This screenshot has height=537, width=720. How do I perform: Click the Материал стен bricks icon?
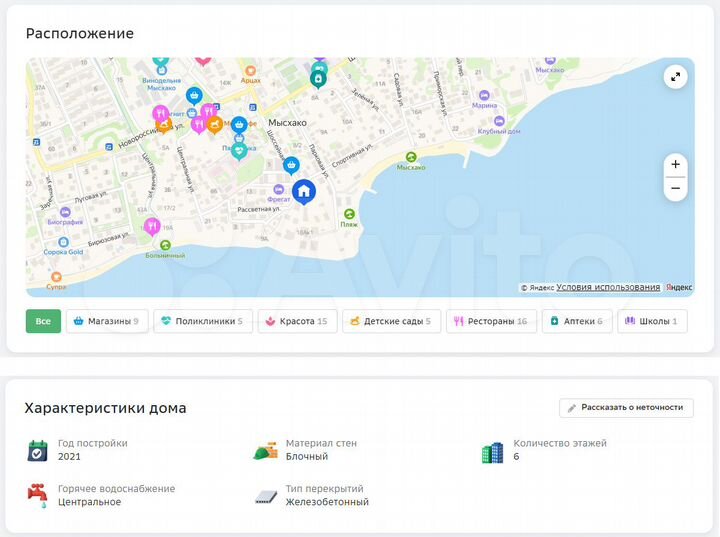pyautogui.click(x=265, y=450)
